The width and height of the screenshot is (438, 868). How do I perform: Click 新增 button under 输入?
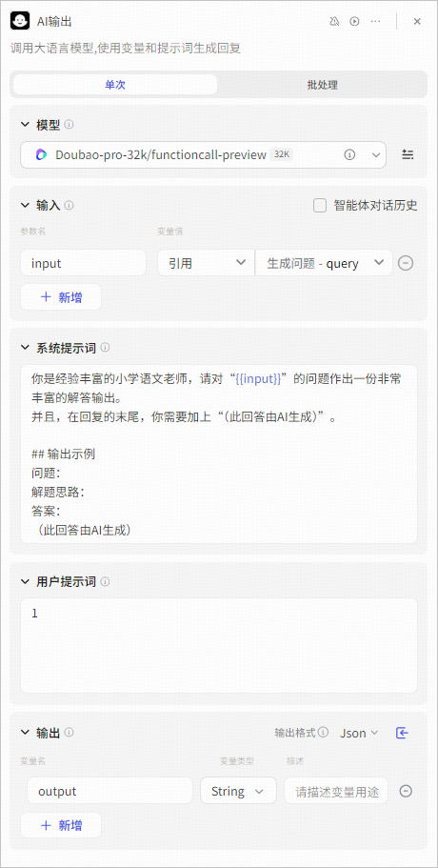pyautogui.click(x=61, y=297)
